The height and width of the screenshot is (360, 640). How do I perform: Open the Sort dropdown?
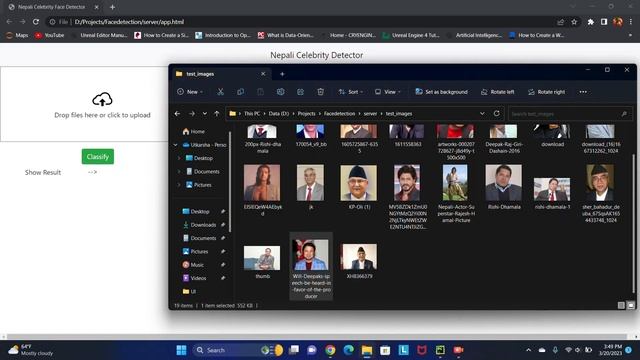(351, 92)
